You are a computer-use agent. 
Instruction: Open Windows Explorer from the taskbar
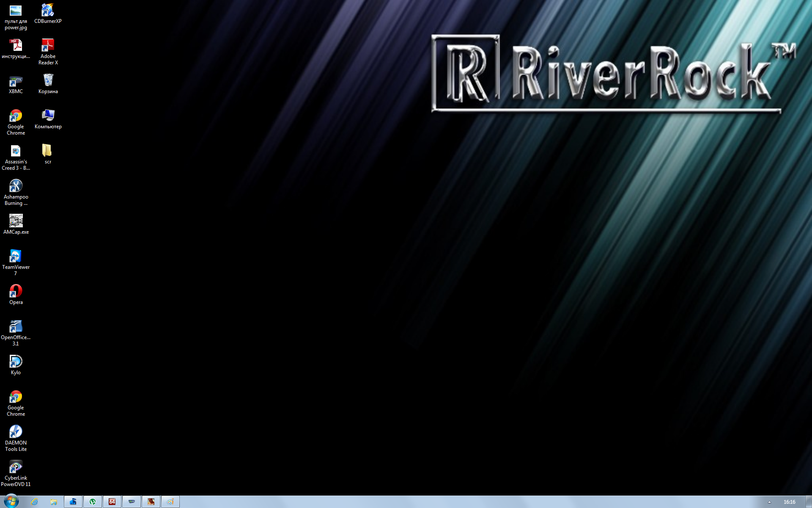tap(54, 502)
